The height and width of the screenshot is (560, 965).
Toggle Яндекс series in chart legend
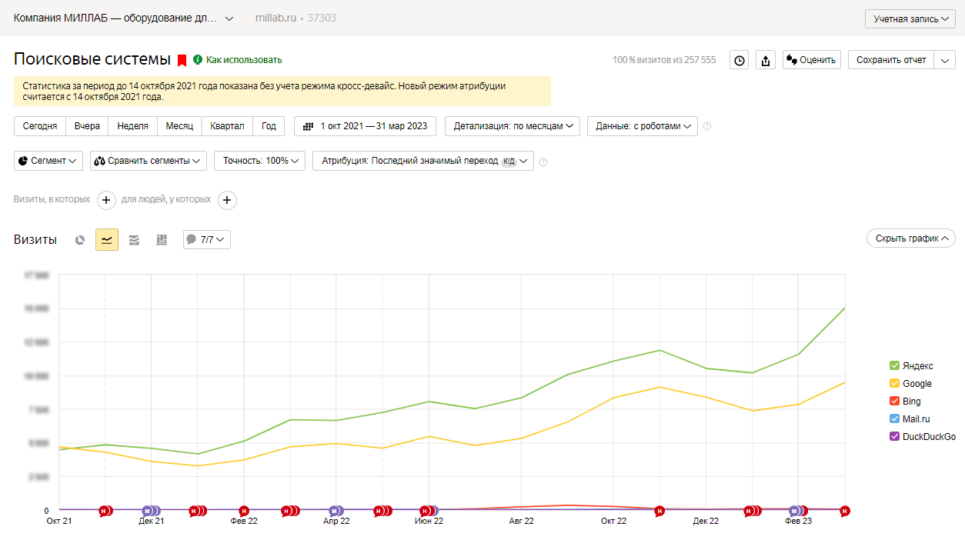917,366
